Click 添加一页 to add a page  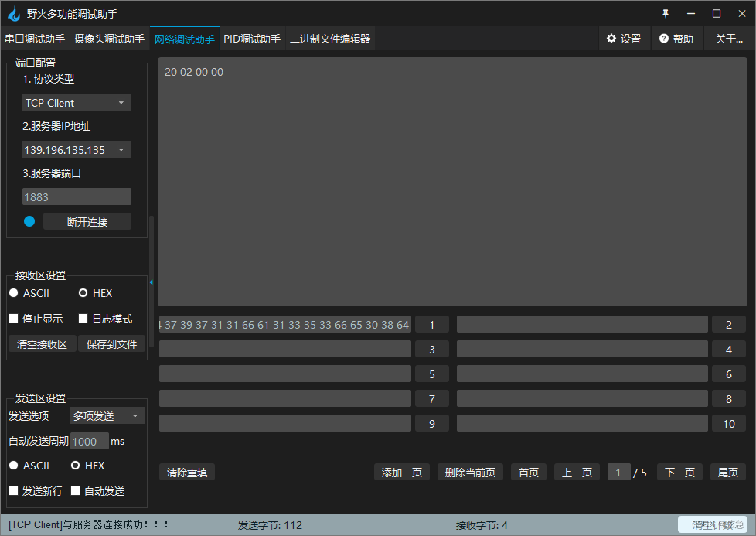402,473
